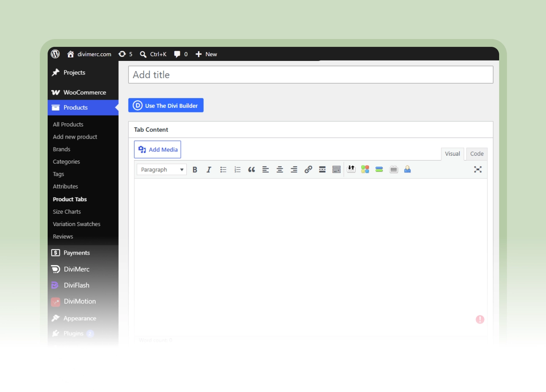
Task: Toggle the toolbar kitchen sink
Action: click(336, 169)
